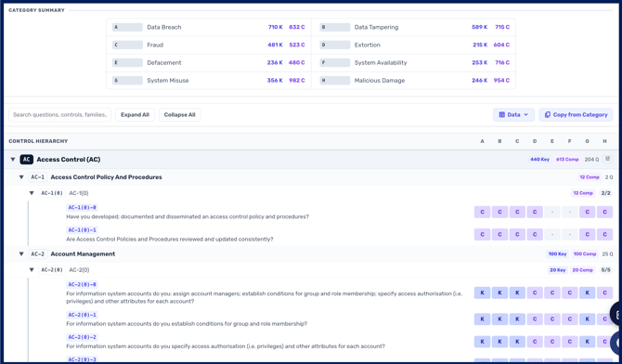Toggle column B K cell for AC-2(0)-2

[x=499, y=342]
